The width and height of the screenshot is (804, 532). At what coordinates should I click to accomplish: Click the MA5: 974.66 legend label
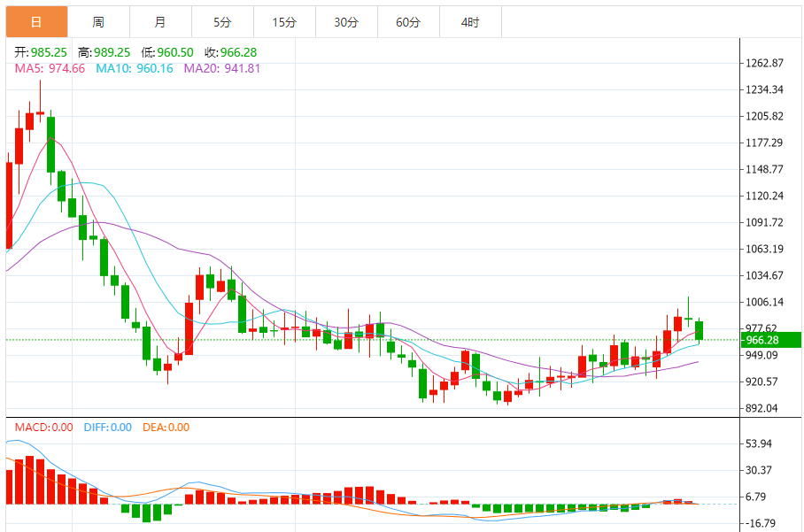pyautogui.click(x=50, y=68)
